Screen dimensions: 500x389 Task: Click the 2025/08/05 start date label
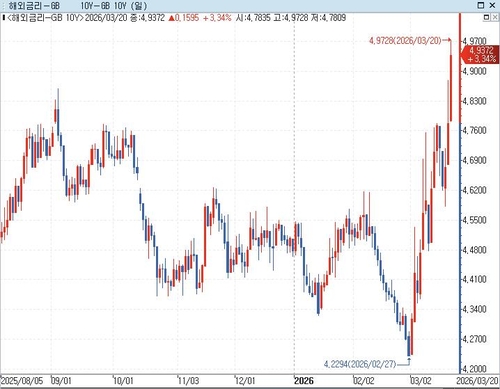22,381
